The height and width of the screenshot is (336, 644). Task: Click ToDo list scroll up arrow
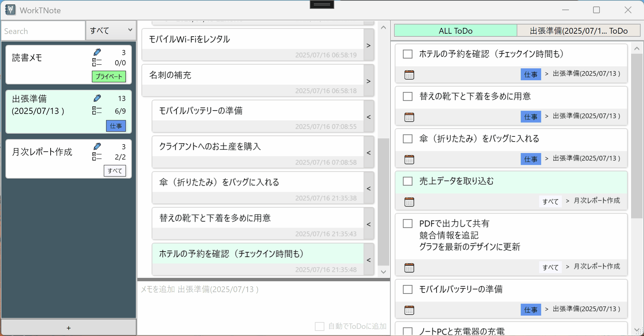coord(637,49)
